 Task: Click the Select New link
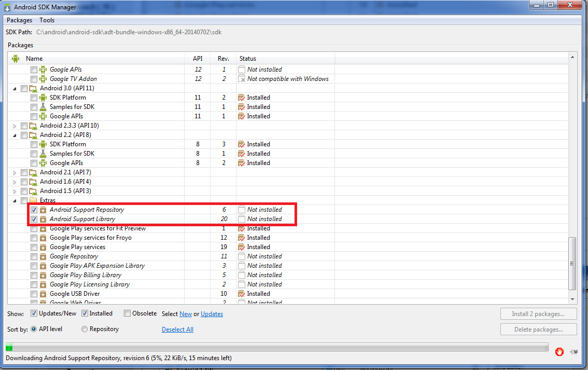tap(186, 314)
